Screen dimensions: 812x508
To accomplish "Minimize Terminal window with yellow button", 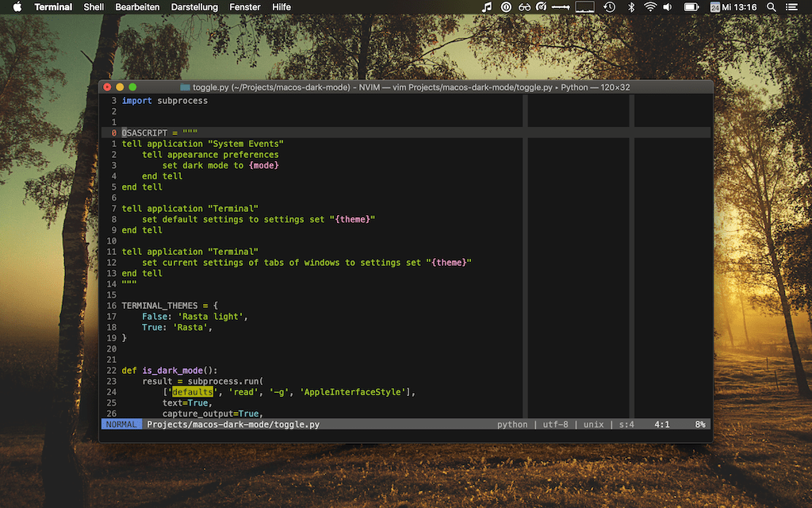I will point(120,87).
